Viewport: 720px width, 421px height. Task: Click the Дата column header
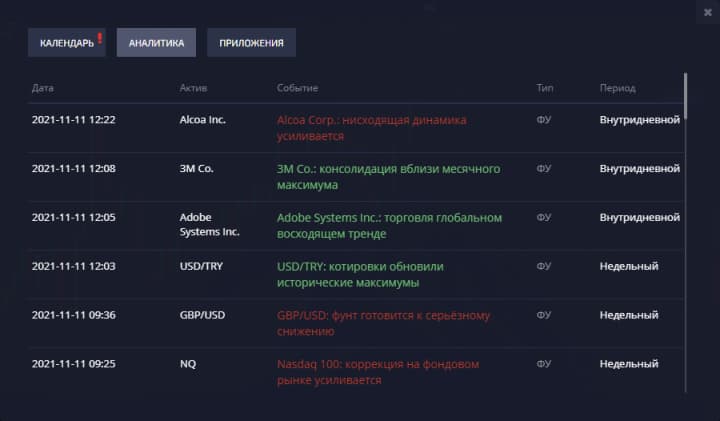(x=43, y=88)
